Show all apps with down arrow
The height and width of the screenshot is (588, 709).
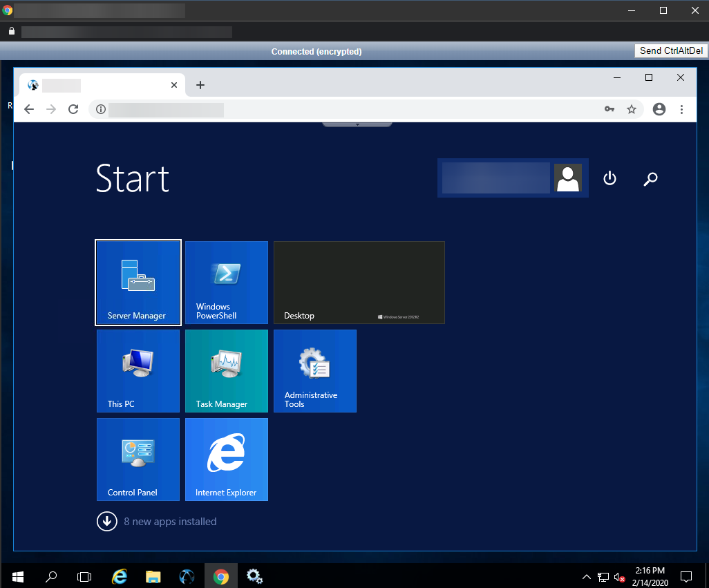(x=107, y=521)
